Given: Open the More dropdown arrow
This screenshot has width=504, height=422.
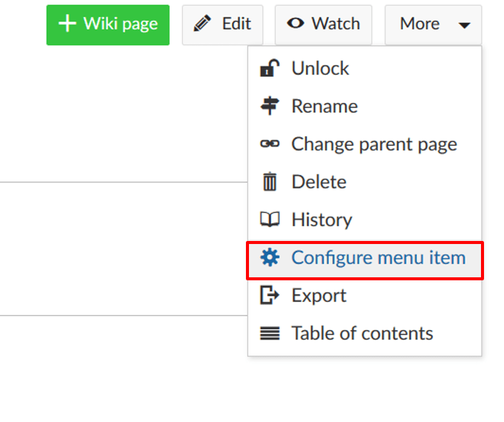Looking at the screenshot, I should (x=465, y=25).
